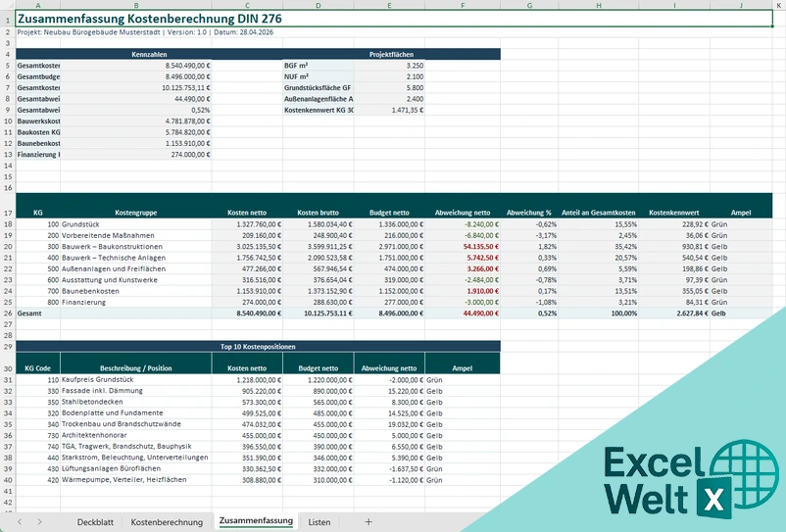Select the Top 10 Kostenpositionen header cell
Screen dimensions: 786x532
pos(258,347)
